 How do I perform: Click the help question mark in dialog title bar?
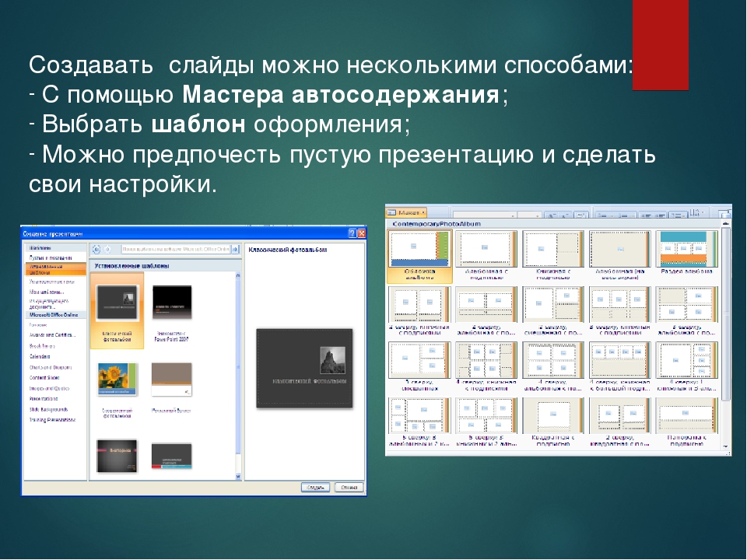point(352,233)
